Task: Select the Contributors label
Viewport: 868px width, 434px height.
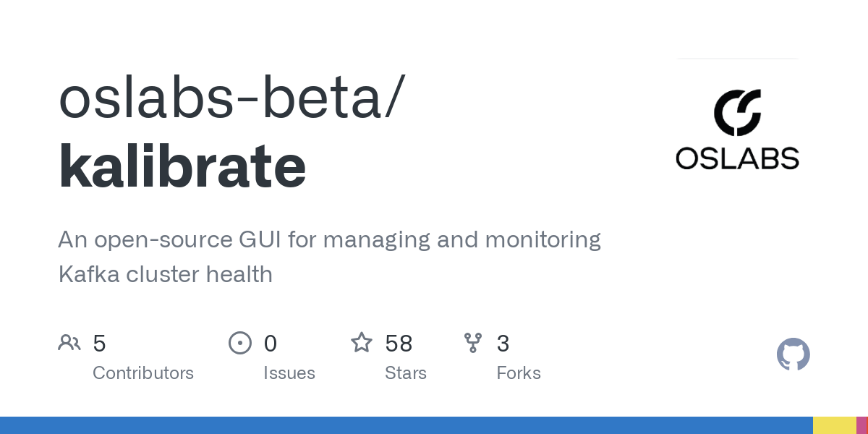Action: click(143, 373)
